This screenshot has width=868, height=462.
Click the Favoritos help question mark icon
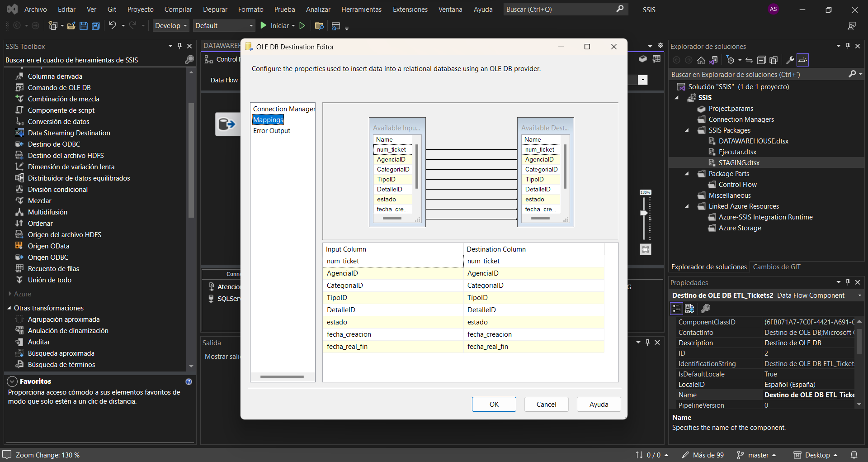[x=189, y=381]
